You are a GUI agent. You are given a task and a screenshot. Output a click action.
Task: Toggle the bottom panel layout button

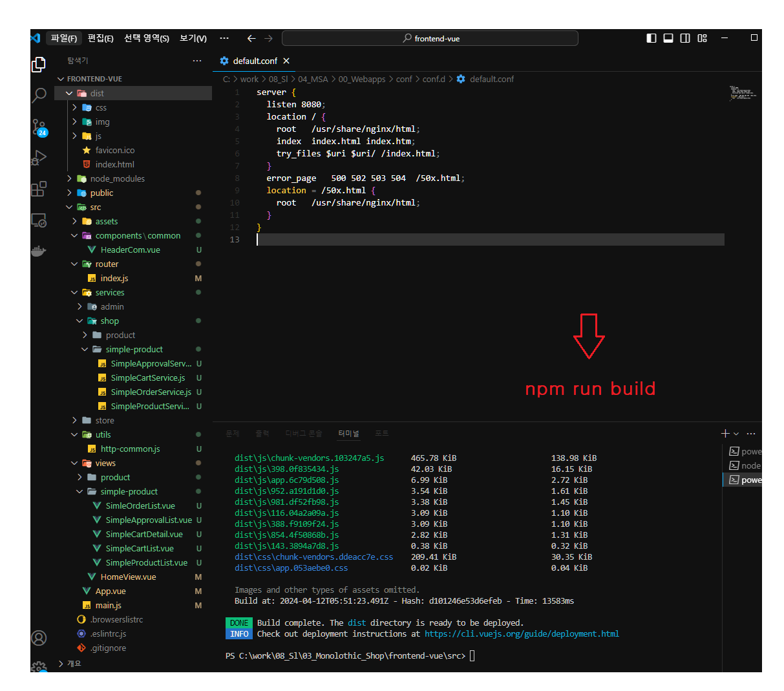coord(668,38)
